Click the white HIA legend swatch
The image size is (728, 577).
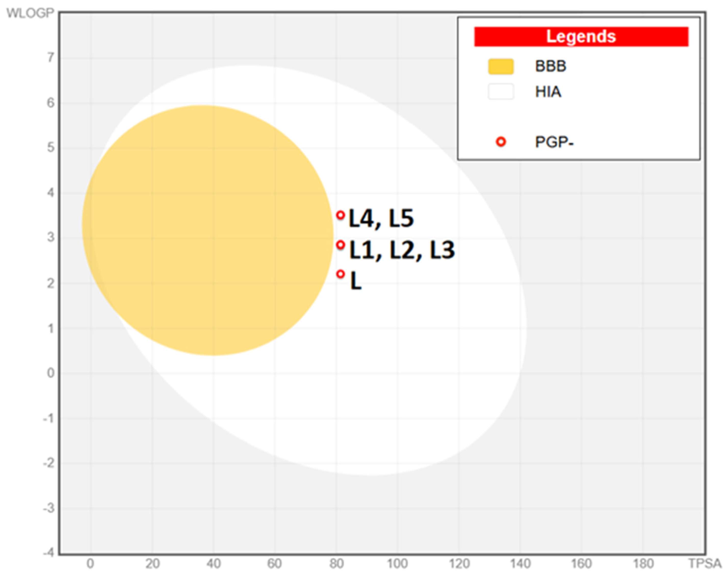click(x=501, y=91)
